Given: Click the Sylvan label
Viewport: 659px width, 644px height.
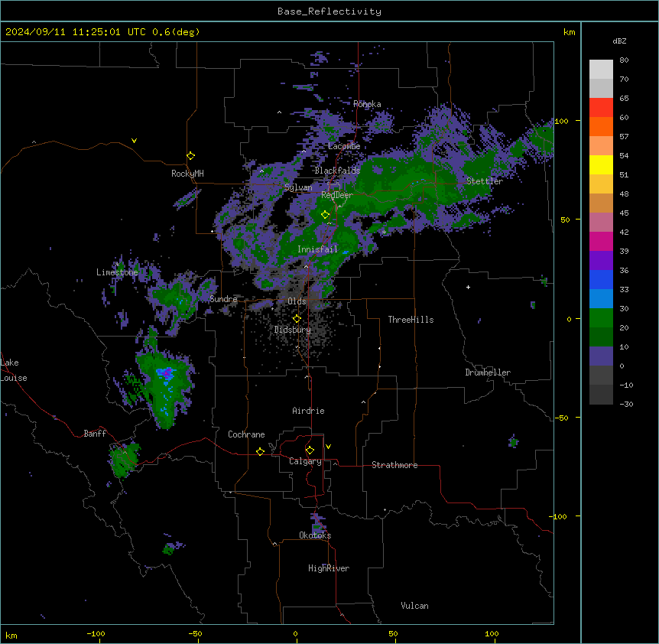Looking at the screenshot, I should [298, 187].
